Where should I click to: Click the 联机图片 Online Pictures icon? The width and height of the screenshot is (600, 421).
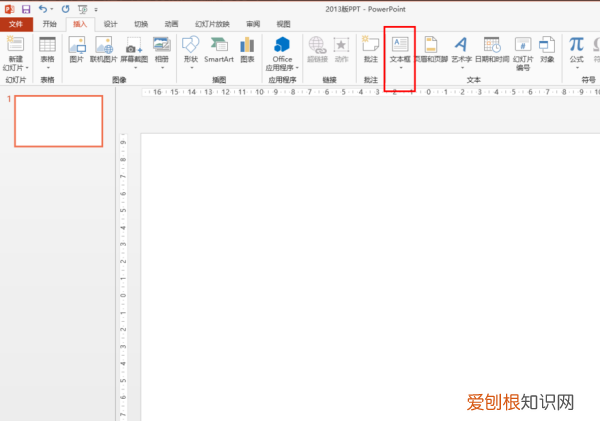click(x=104, y=44)
